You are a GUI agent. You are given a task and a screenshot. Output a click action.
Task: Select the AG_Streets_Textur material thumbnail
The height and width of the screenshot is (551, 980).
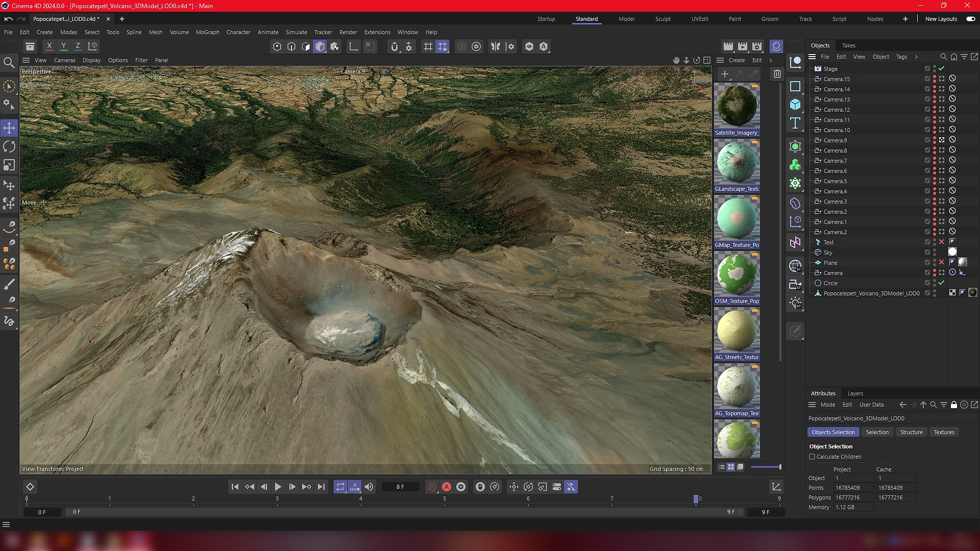(x=737, y=331)
